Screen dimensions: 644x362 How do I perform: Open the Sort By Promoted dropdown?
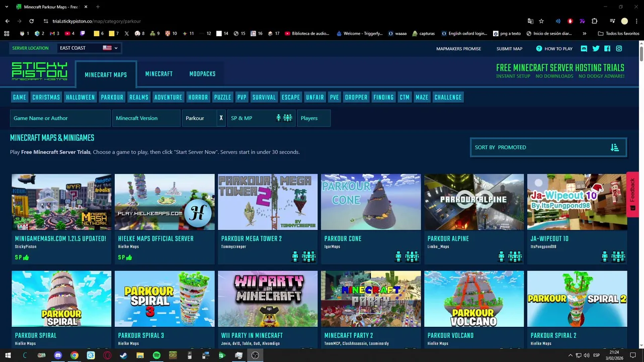[548, 147]
